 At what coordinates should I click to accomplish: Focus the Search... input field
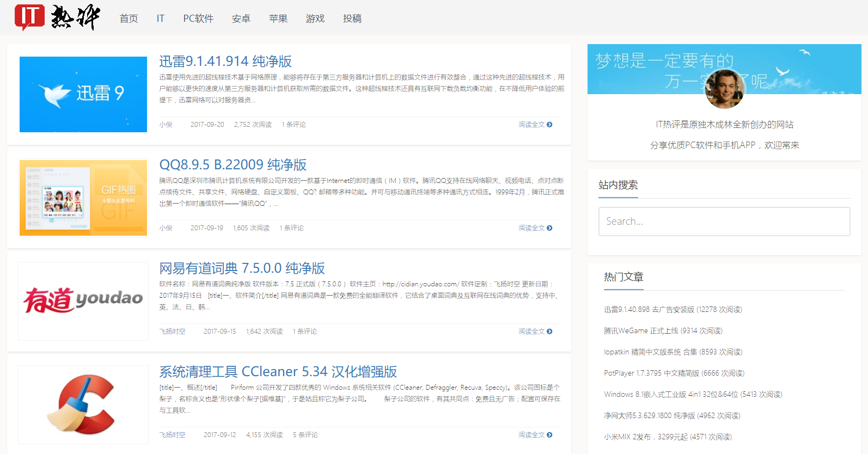click(x=724, y=222)
